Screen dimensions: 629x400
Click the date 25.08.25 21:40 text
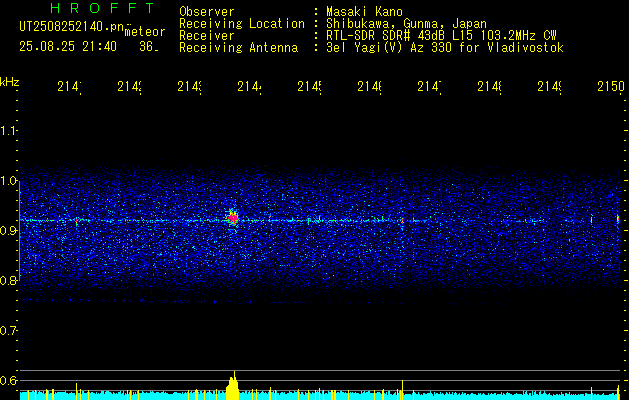[68, 47]
